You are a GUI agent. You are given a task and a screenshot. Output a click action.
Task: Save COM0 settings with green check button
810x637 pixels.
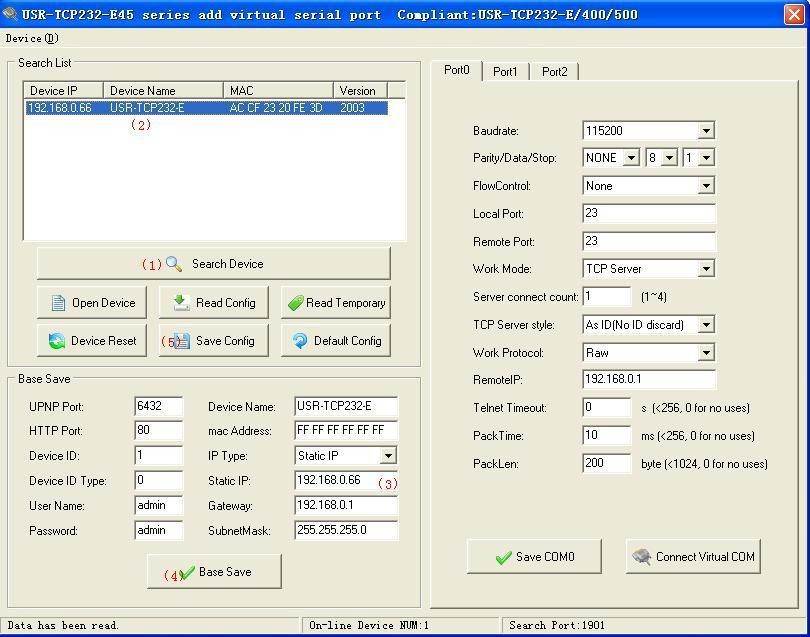pyautogui.click(x=534, y=556)
